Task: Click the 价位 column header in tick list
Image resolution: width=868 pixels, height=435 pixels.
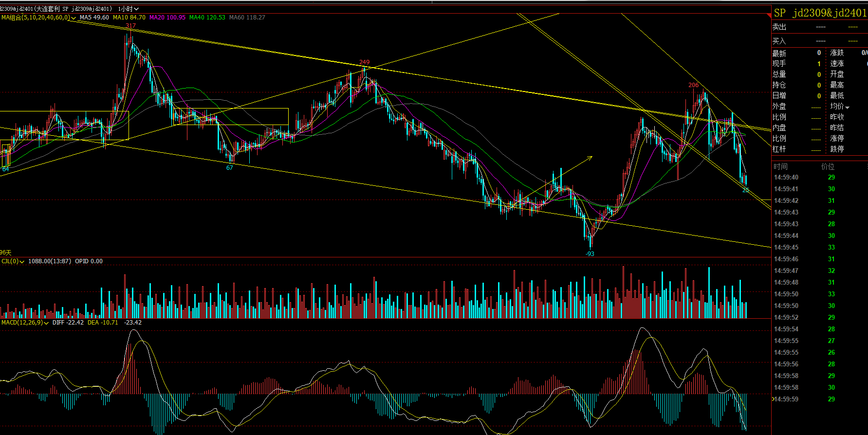Action: point(828,166)
